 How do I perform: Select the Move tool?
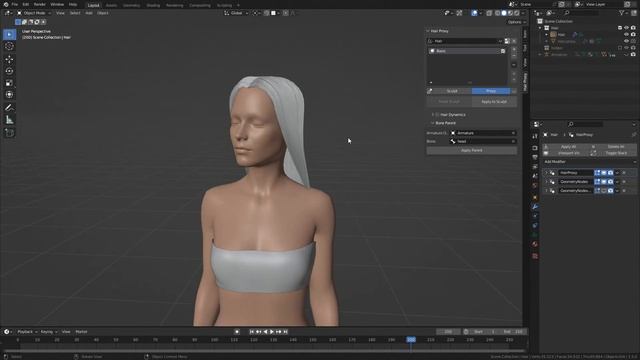(9, 60)
